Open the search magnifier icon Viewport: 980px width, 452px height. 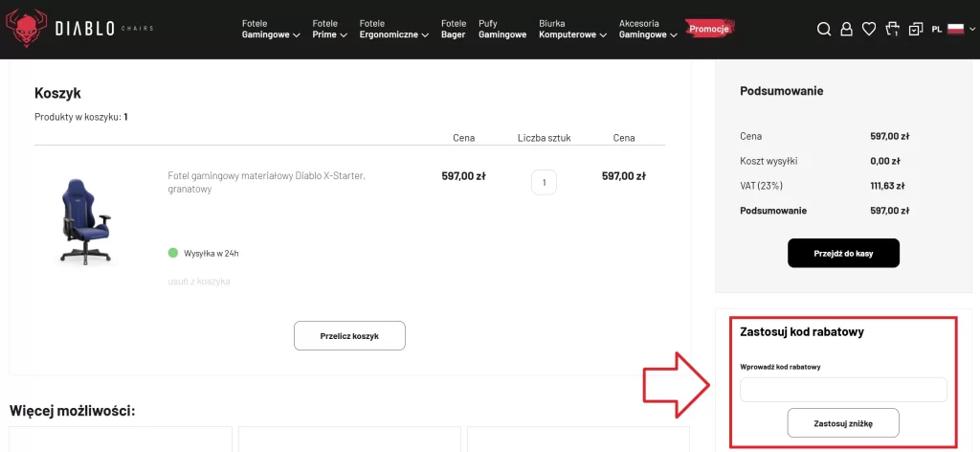tap(824, 29)
